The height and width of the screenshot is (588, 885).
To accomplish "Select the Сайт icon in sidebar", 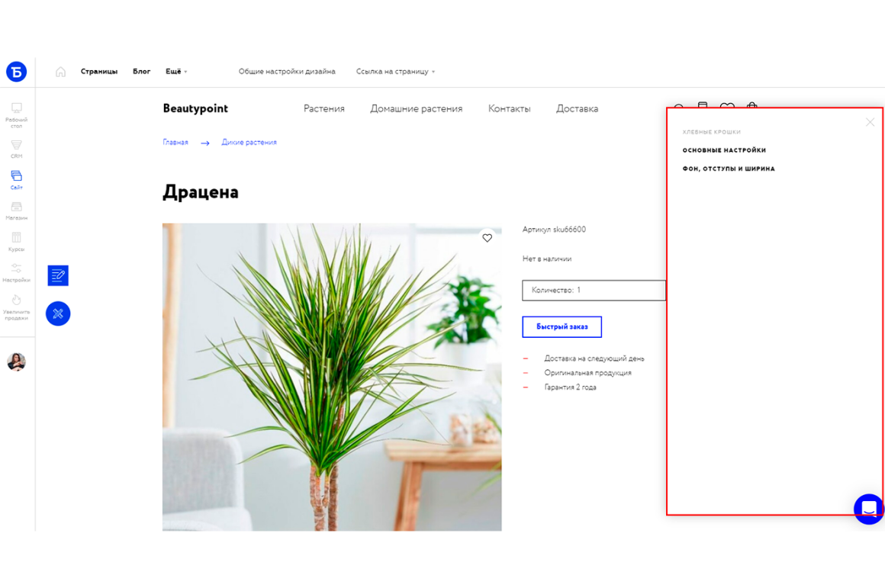I will [x=16, y=180].
